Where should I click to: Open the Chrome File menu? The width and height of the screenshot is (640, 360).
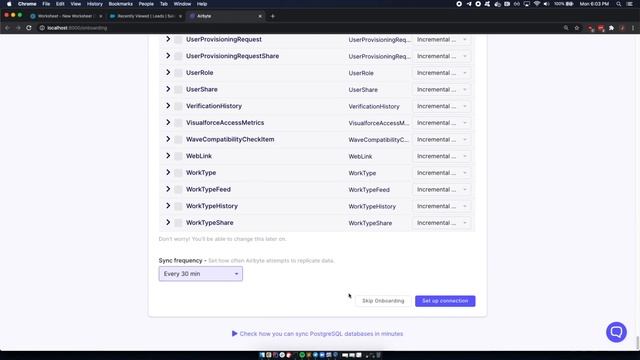click(46, 4)
